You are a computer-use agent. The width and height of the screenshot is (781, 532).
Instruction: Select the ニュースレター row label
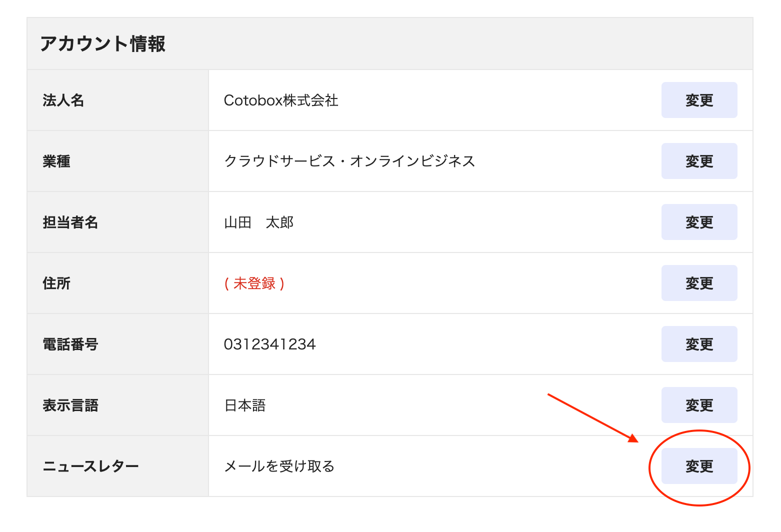click(90, 466)
